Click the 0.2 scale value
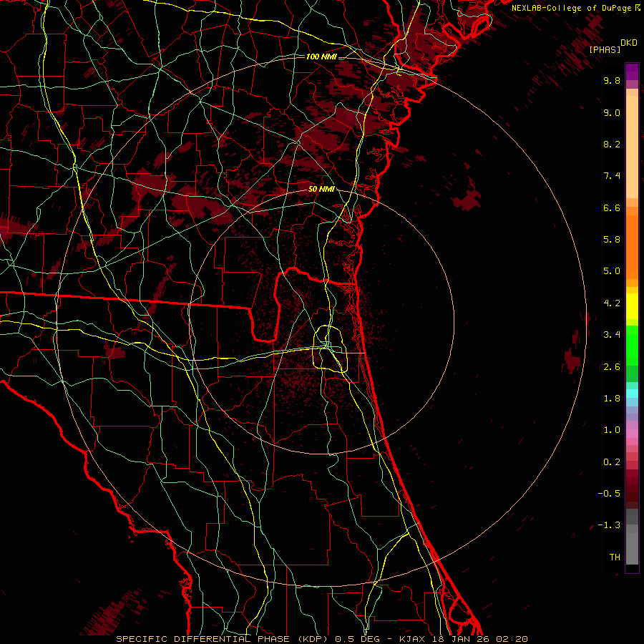The height and width of the screenshot is (644, 644). coord(612,462)
